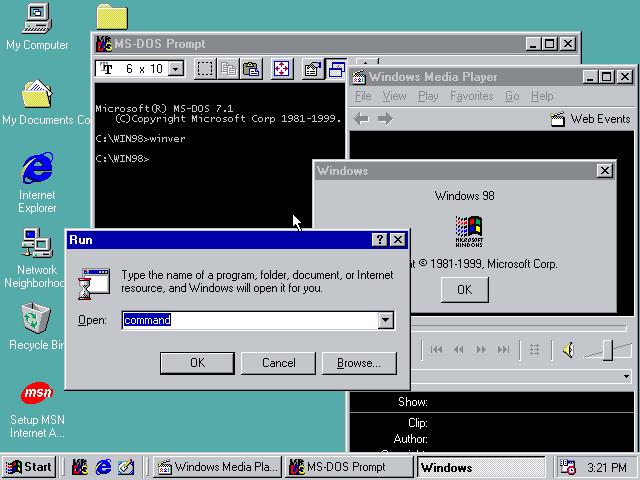This screenshot has height=480, width=640.
Task: Click the Fast Forward playback button
Action: pyautogui.click(x=481, y=349)
